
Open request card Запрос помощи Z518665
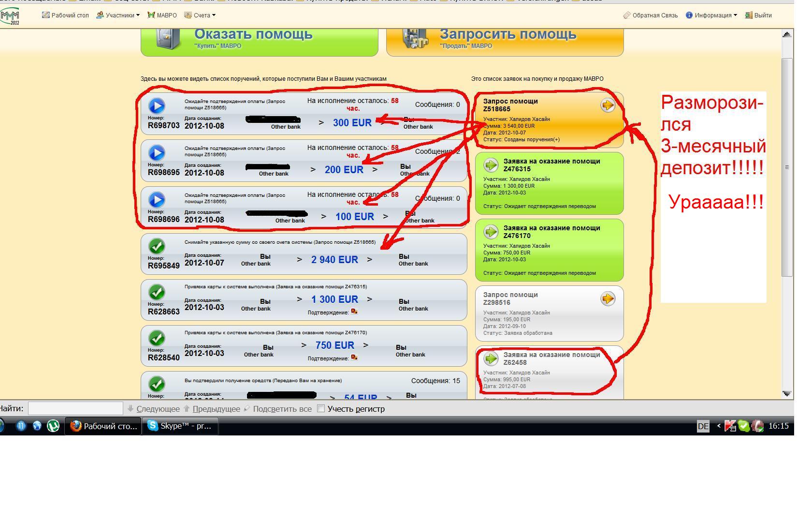[550, 120]
